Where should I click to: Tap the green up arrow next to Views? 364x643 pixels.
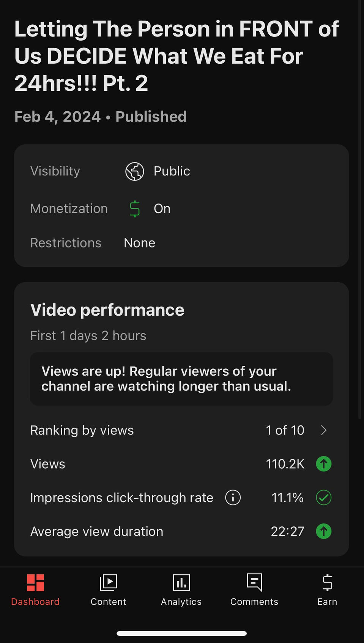324,464
